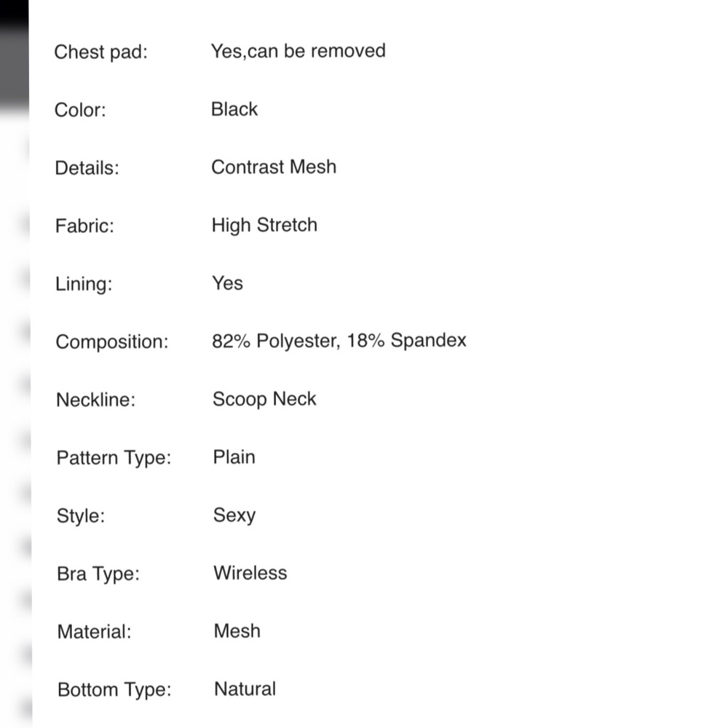Click the 'Lining:' label
The height and width of the screenshot is (728, 728).
(x=84, y=284)
